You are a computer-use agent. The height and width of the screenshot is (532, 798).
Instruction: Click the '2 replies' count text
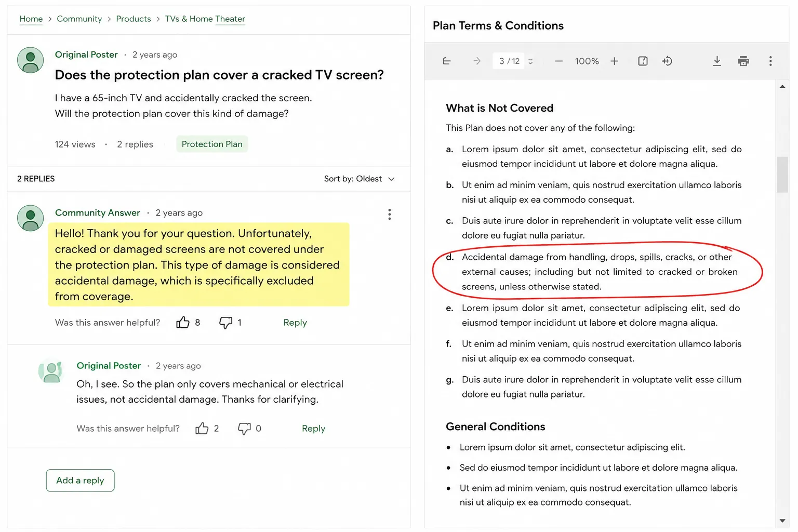coord(135,144)
